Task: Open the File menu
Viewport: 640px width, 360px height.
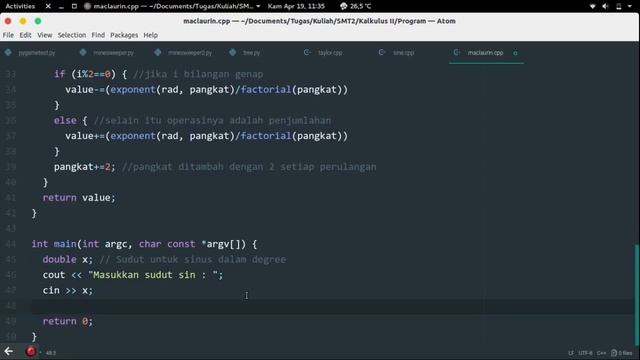Action: 8,35
